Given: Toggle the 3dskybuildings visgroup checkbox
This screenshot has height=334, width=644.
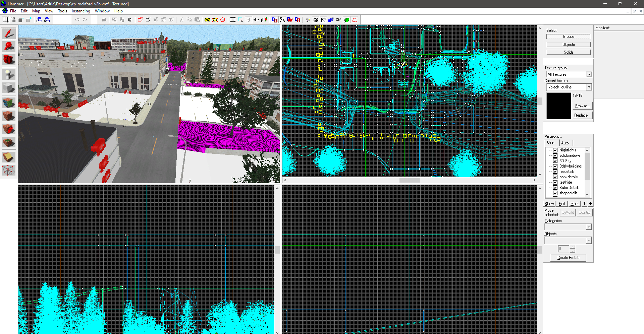Looking at the screenshot, I should click(555, 166).
